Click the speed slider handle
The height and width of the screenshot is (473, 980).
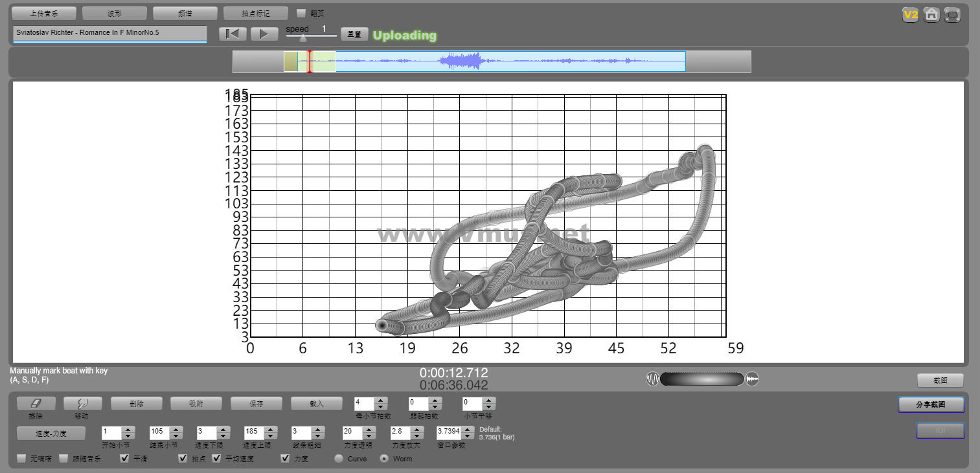pyautogui.click(x=303, y=38)
